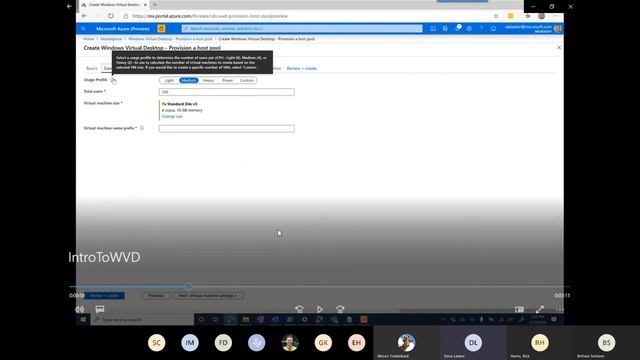Screen dimensions: 640x360
Task: Switch to the Review + create tab
Action: pyautogui.click(x=302, y=68)
